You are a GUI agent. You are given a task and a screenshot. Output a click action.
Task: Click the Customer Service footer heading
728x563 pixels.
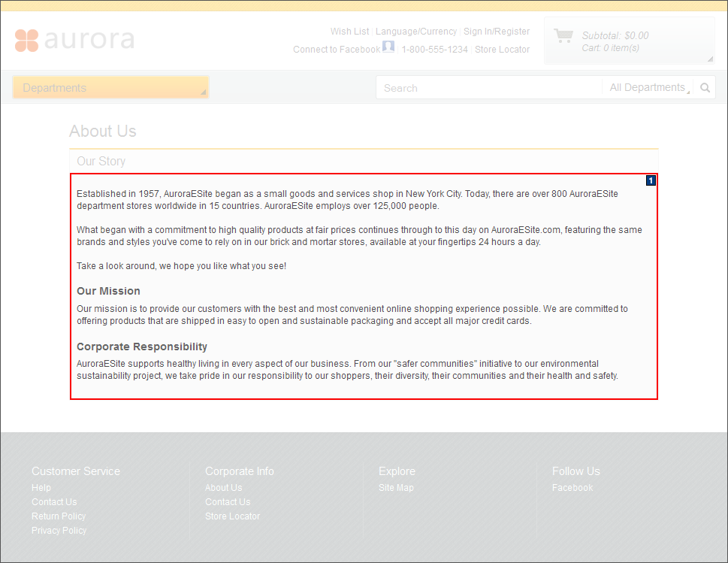pos(76,471)
